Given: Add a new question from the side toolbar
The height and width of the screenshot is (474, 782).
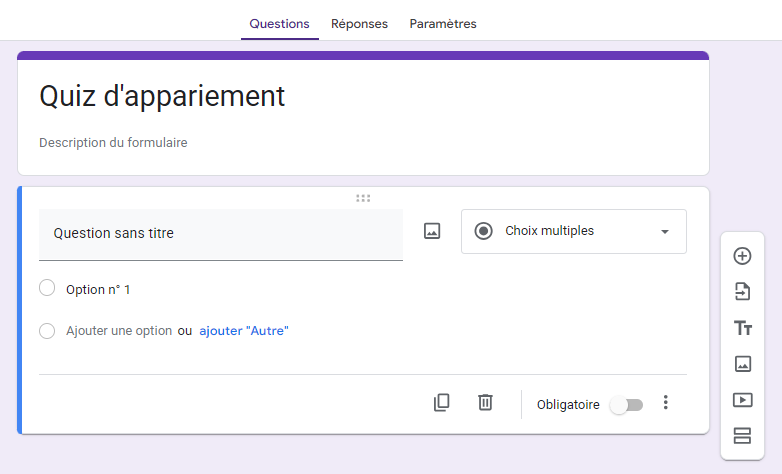Looking at the screenshot, I should pos(742,256).
